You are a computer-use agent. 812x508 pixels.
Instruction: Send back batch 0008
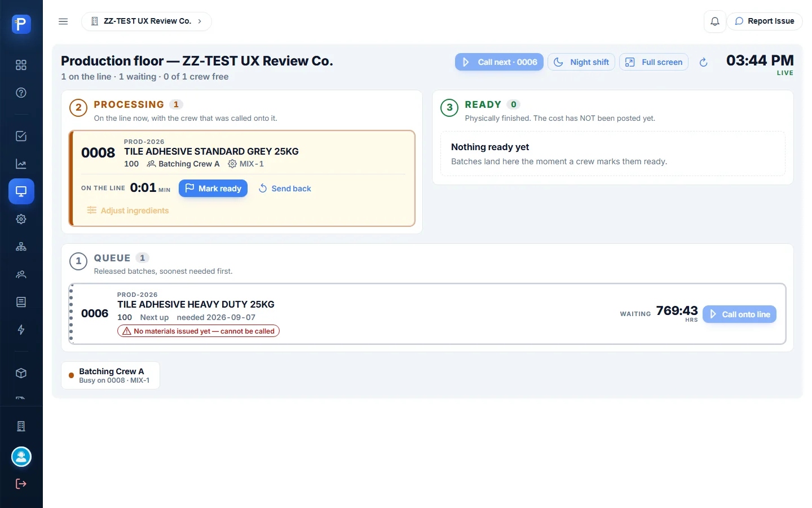285,189
